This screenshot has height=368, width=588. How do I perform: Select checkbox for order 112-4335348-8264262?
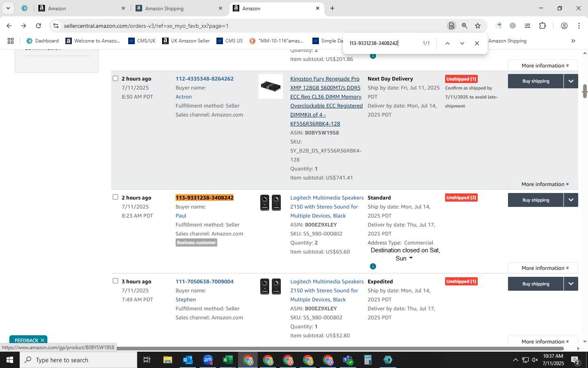(116, 79)
